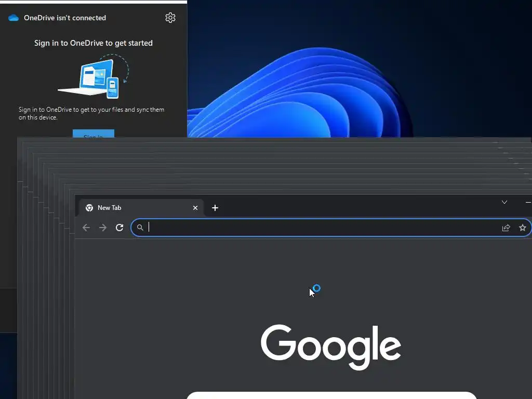The width and height of the screenshot is (532, 399).
Task: Minimize the Chrome window
Action: [528, 202]
